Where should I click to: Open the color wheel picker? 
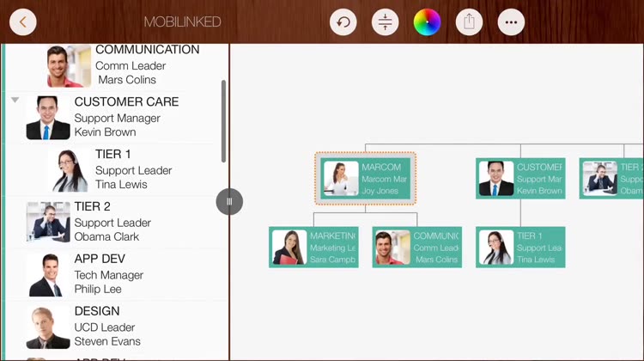tap(427, 22)
